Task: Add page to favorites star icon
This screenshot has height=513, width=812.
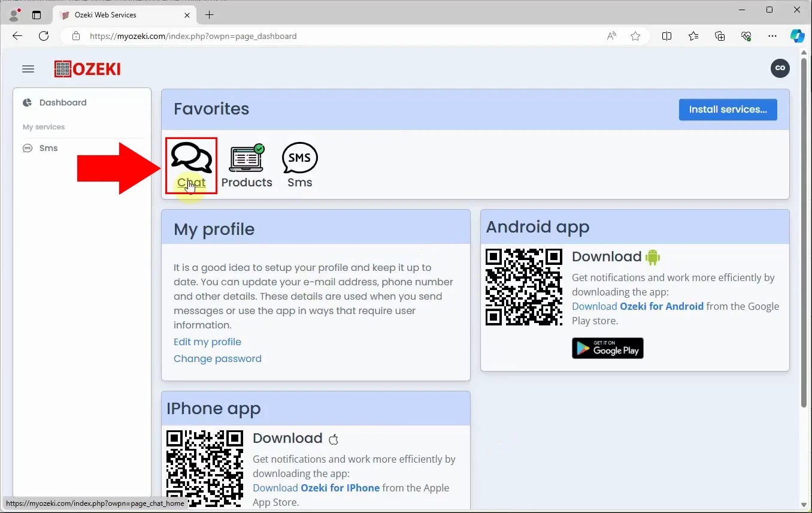Action: tap(635, 36)
